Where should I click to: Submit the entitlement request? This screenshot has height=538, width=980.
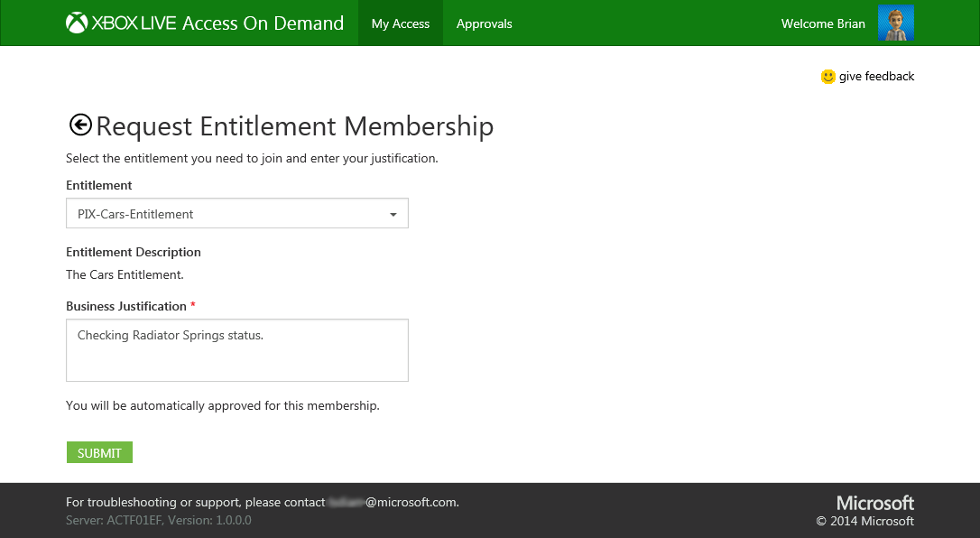[x=99, y=452]
